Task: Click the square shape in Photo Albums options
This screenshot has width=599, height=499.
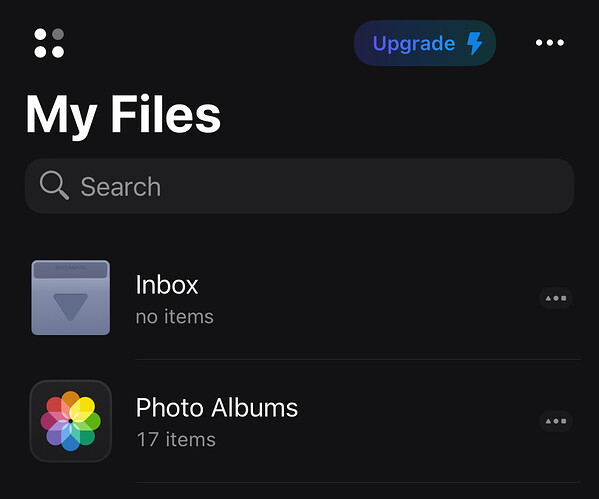Action: click(563, 421)
